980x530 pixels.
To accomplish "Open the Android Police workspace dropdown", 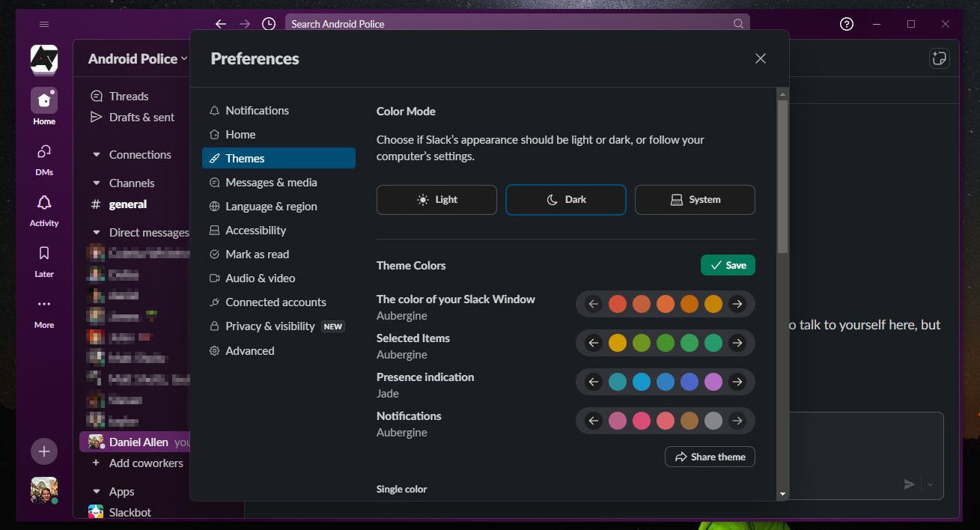I will click(x=138, y=58).
